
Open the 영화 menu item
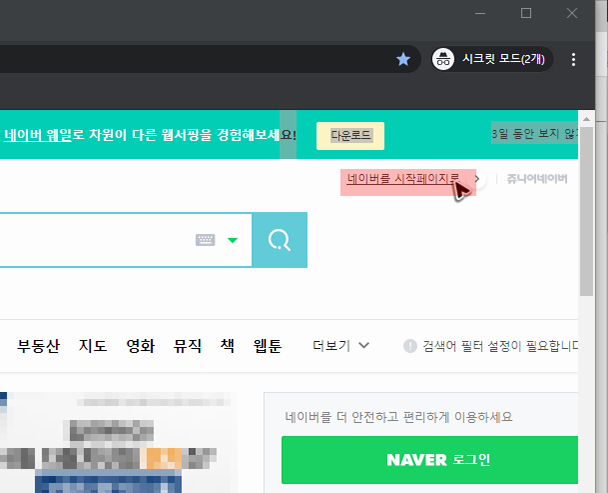coord(140,346)
